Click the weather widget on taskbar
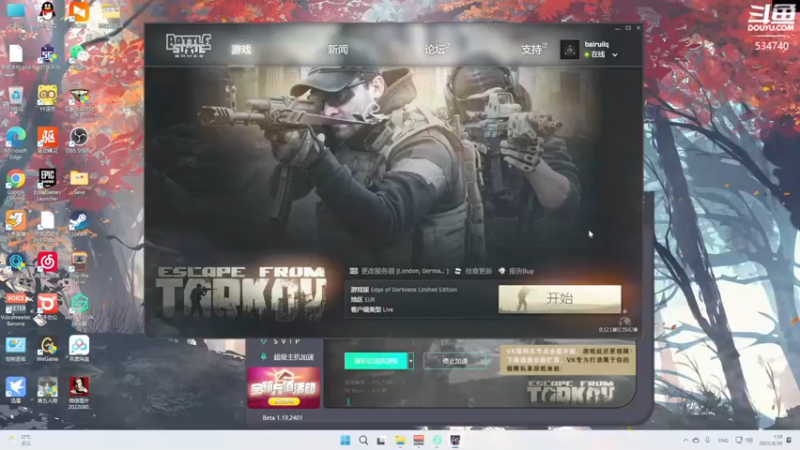 20,440
